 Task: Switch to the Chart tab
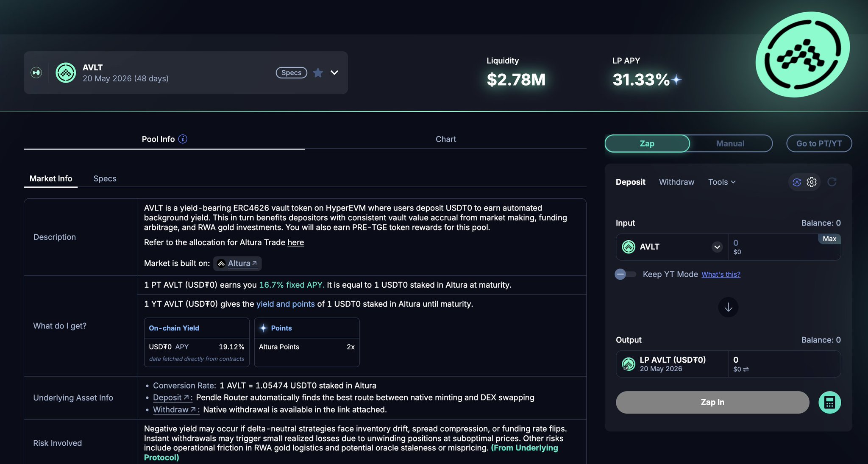pyautogui.click(x=445, y=139)
